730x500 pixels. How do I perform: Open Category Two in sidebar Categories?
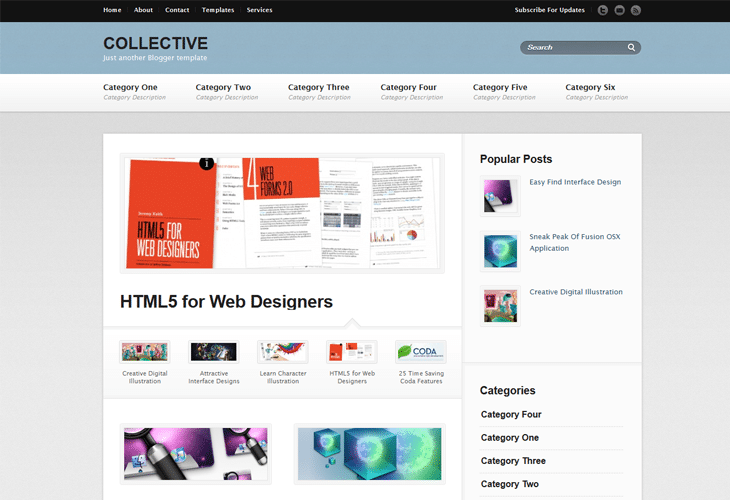point(510,484)
